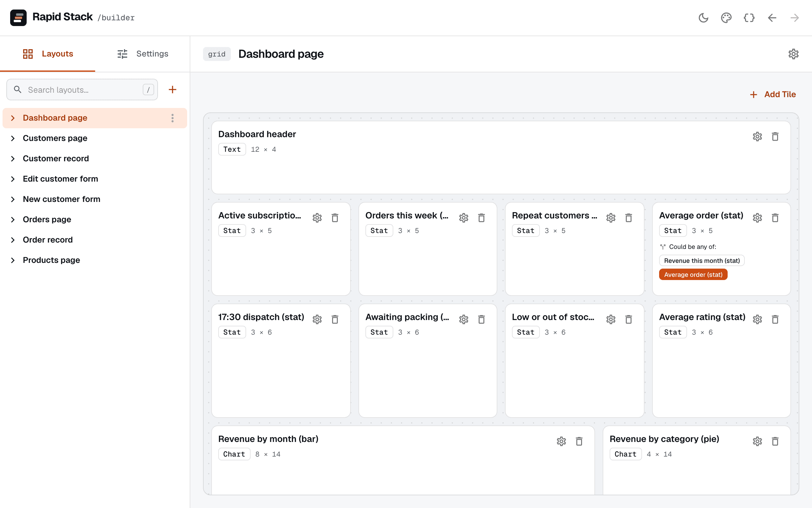This screenshot has height=508, width=812.
Task: Open settings for 17:30 dispatch tile
Action: 317,319
